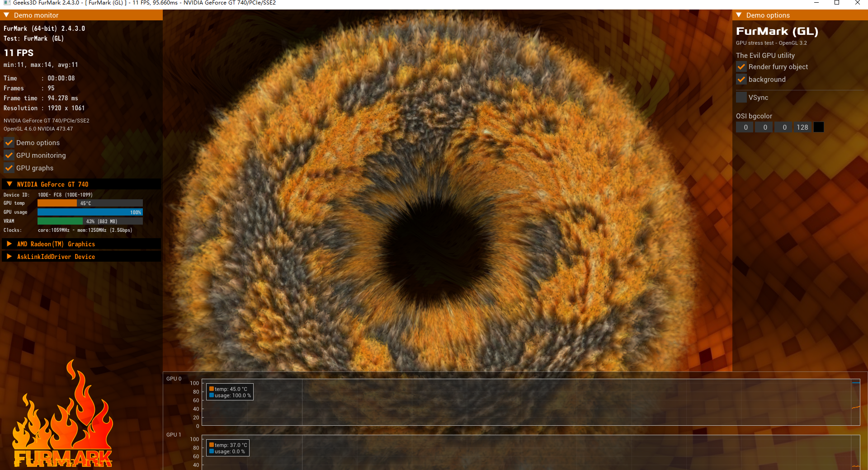Click the Clocks 'core:1059MHz - mem:1250MHz' text
Image resolution: width=868 pixels, height=470 pixels.
coord(85,230)
